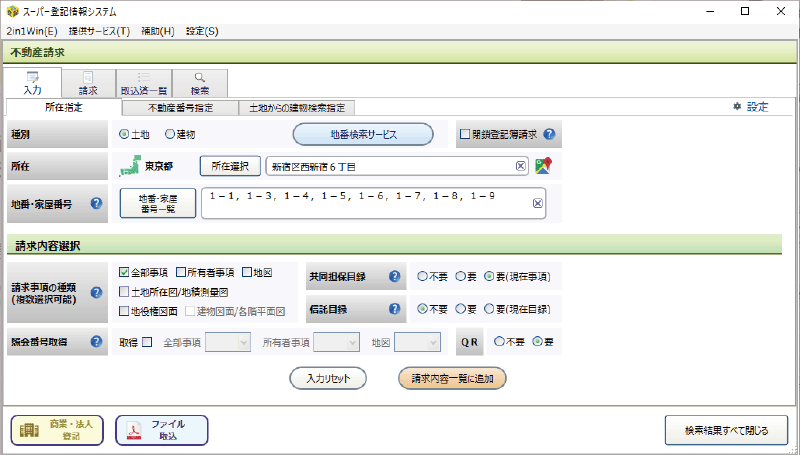This screenshot has width=800, height=455.
Task: Click the map pin icon beside address
Action: point(543,166)
